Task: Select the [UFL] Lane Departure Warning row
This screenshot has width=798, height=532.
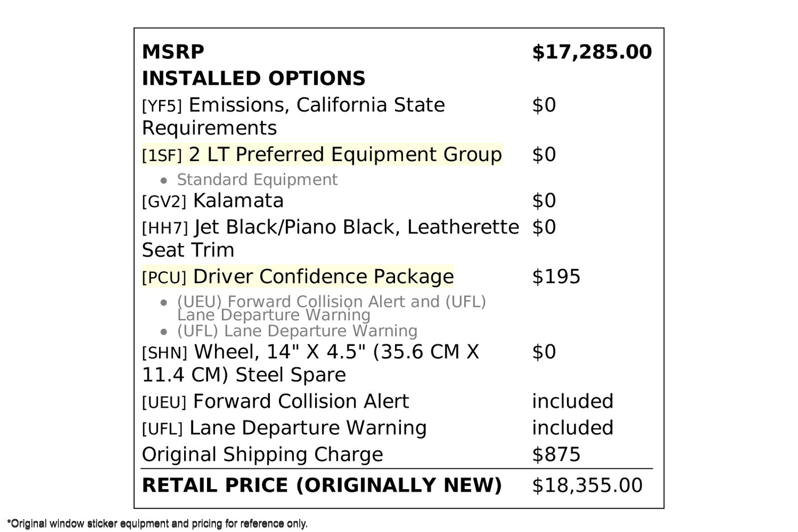Action: click(284, 428)
